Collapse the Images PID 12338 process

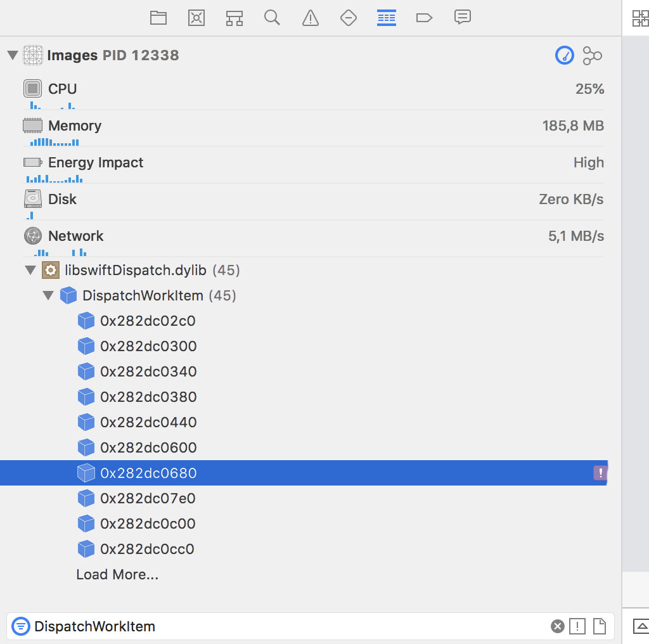click(13, 56)
